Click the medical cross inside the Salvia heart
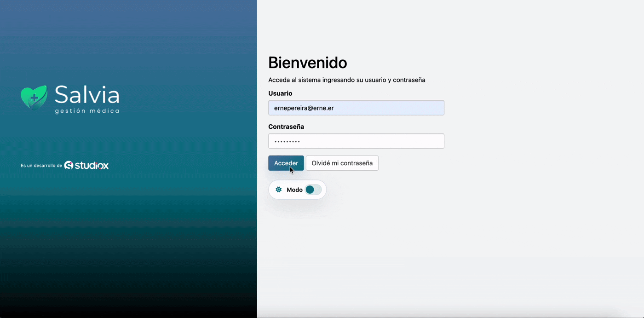Image resolution: width=644 pixels, height=318 pixels. coord(34,98)
